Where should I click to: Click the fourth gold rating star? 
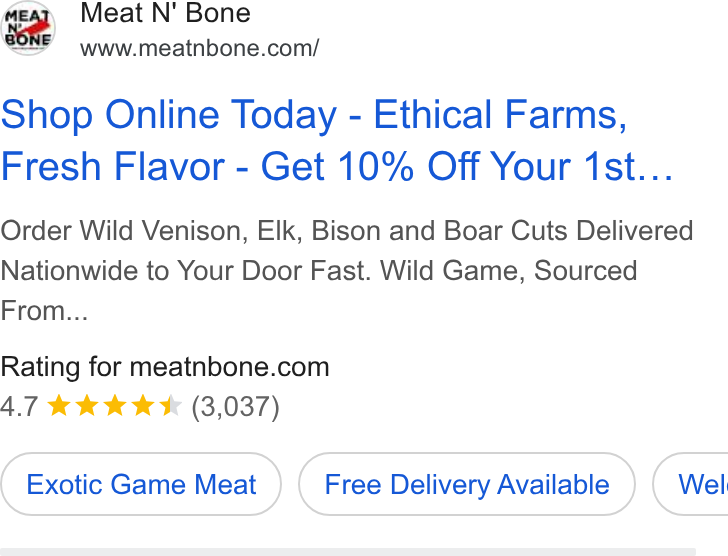(143, 405)
